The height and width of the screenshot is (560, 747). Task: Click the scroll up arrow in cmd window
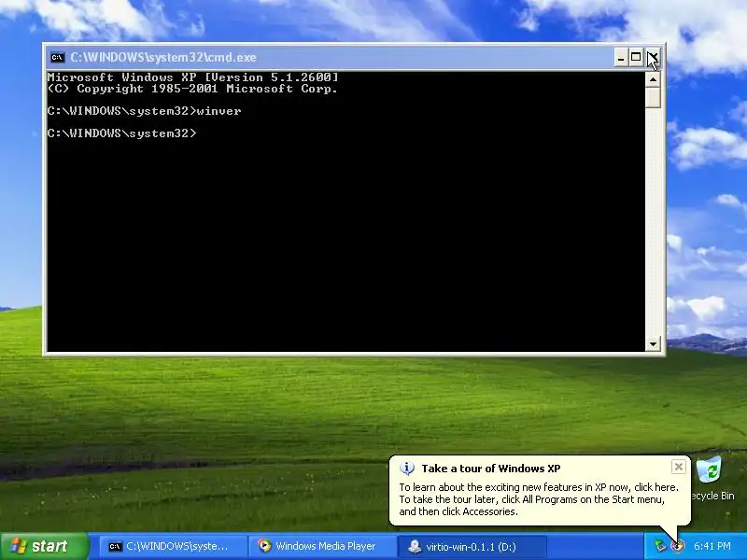653,79
